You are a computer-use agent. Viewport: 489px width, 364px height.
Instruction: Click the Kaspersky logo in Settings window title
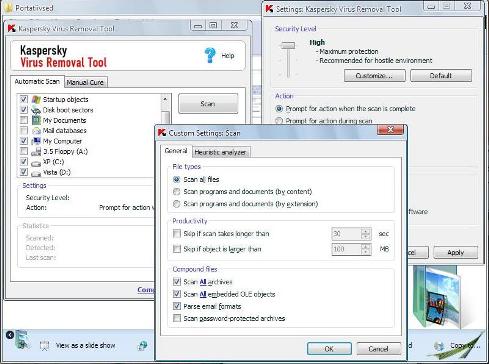269,9
